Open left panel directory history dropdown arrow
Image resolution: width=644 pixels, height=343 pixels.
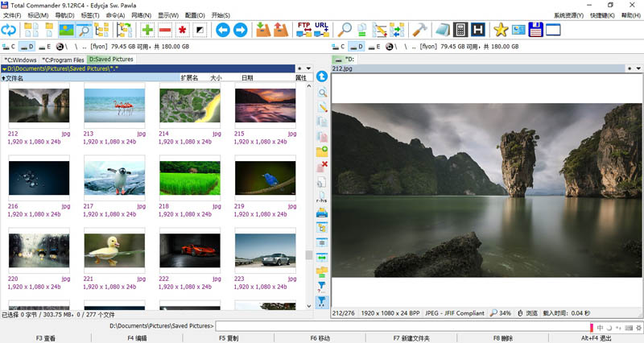[308, 68]
